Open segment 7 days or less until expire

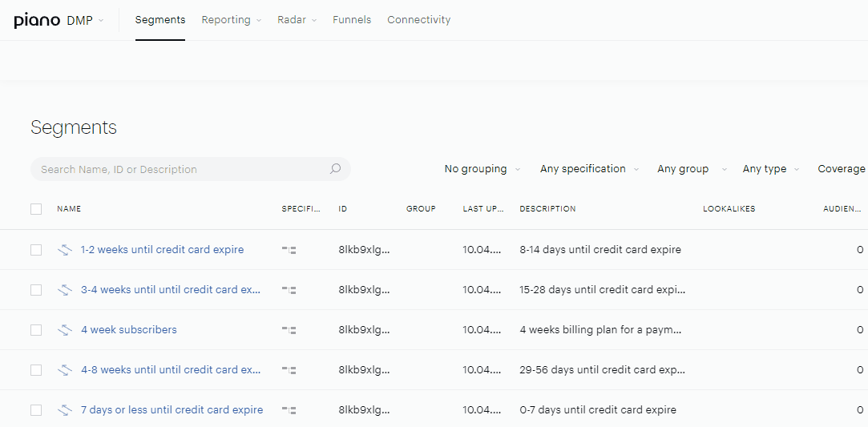[172, 410]
